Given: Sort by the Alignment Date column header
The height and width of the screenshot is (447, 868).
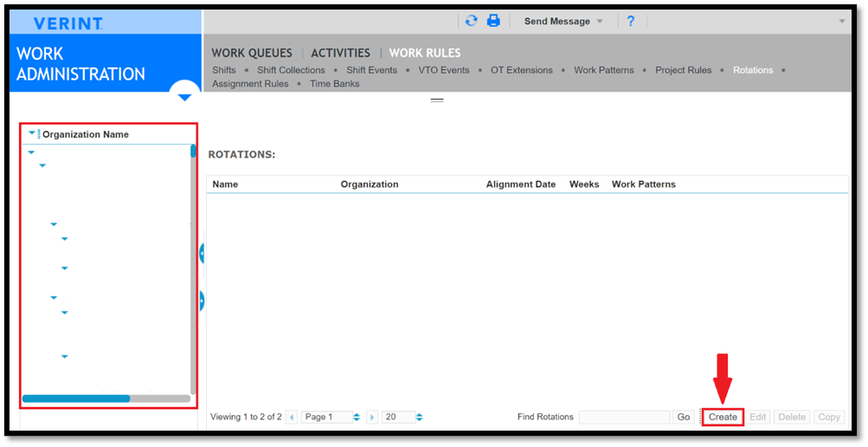Looking at the screenshot, I should [x=521, y=185].
